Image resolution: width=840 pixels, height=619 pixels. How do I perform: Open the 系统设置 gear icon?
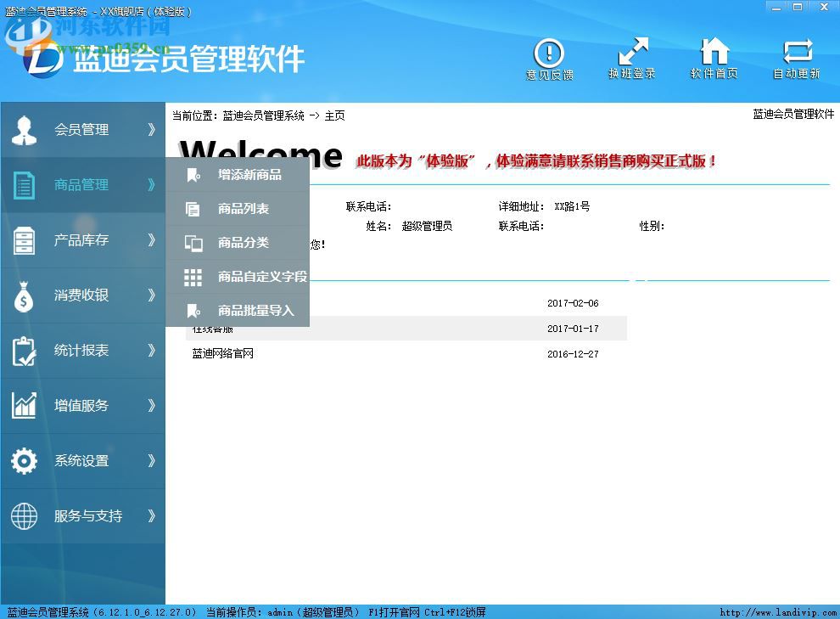coord(23,460)
